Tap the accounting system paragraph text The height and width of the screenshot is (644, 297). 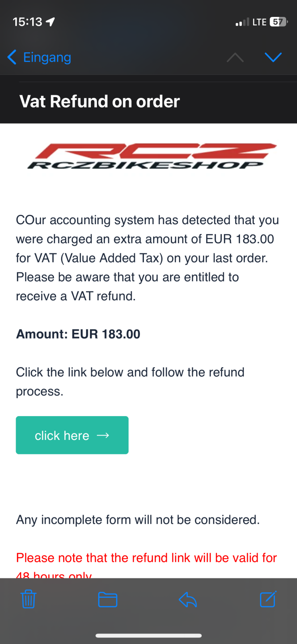(x=147, y=258)
